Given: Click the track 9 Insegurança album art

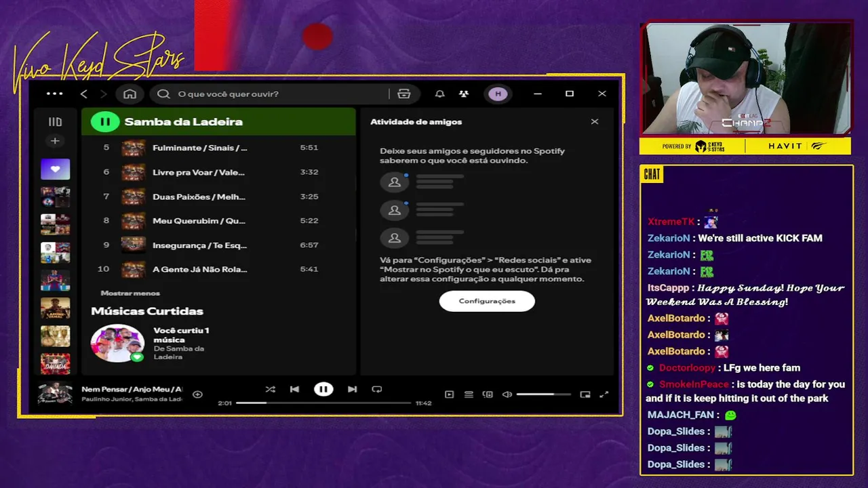Looking at the screenshot, I should pyautogui.click(x=133, y=245).
